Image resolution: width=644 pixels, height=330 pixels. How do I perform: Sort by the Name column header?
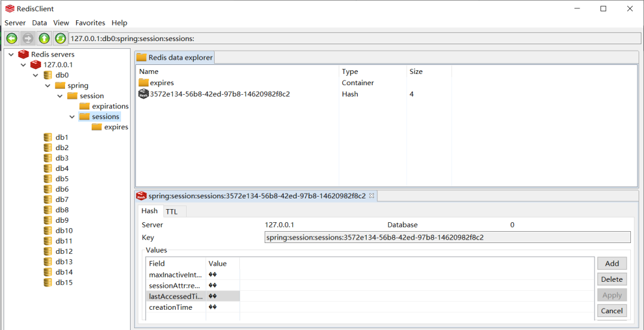[237, 71]
